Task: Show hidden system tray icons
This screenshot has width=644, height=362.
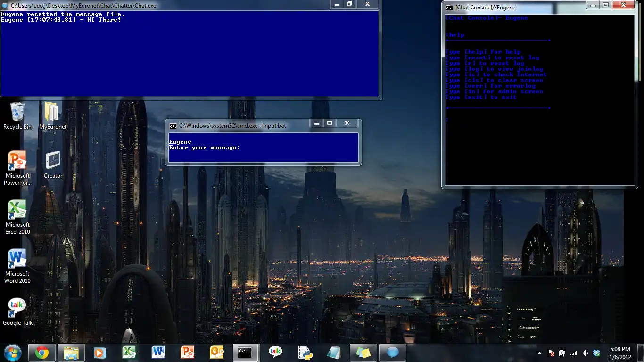Action: [539, 353]
